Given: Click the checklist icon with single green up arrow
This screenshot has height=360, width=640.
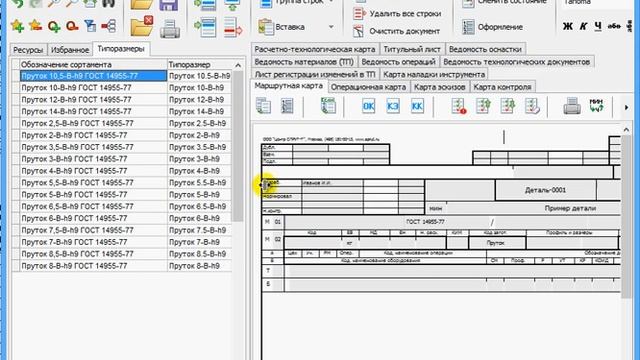Looking at the screenshot, I should [483, 106].
